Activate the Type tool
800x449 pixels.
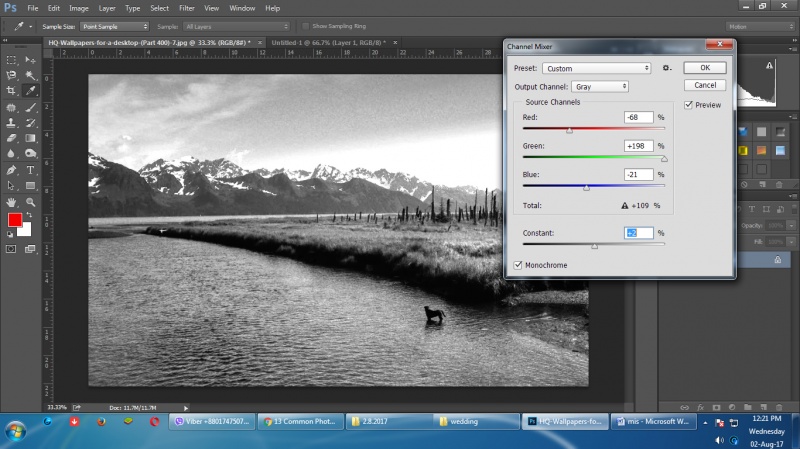[29, 169]
